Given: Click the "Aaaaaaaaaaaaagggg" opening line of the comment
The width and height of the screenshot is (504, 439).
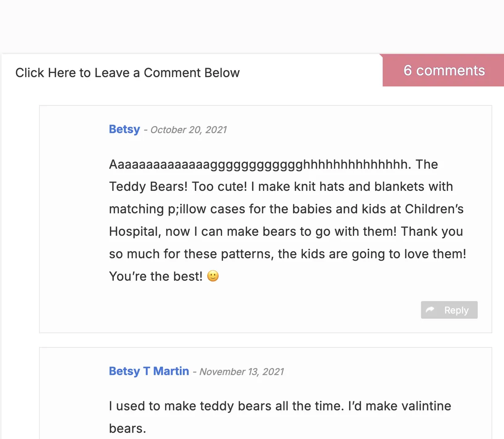Looking at the screenshot, I should 260,164.
